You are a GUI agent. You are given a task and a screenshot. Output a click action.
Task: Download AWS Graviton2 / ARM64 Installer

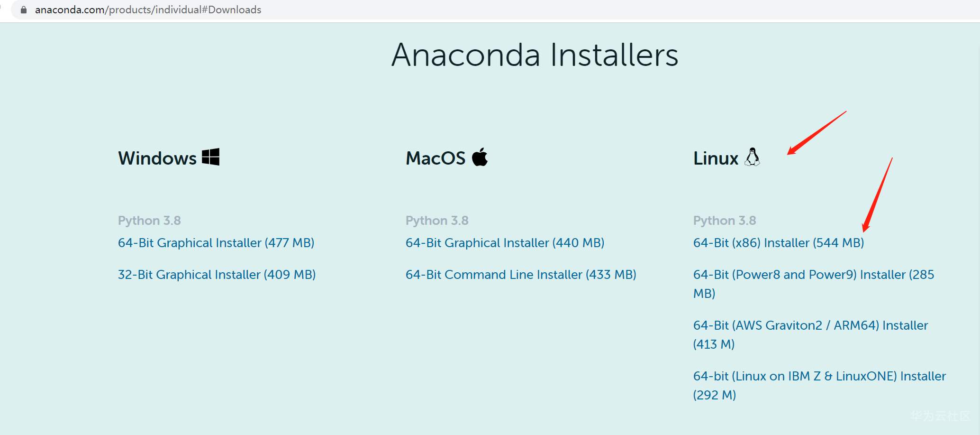tap(810, 325)
